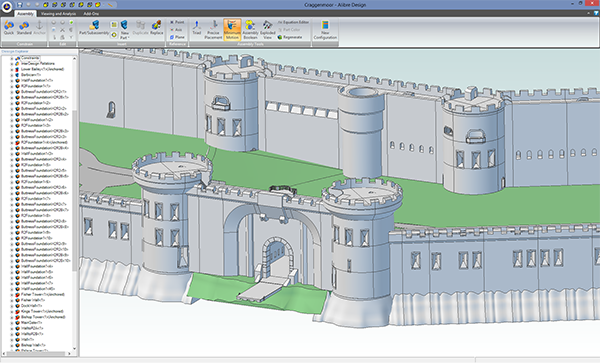
Task: Insert a Part/Subassembly from the ribbon
Action: [x=94, y=28]
